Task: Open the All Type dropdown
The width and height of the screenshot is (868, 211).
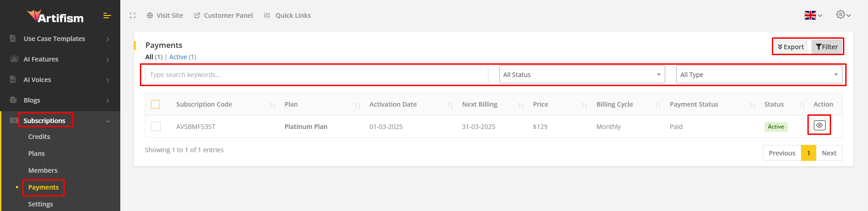Action: click(x=759, y=75)
